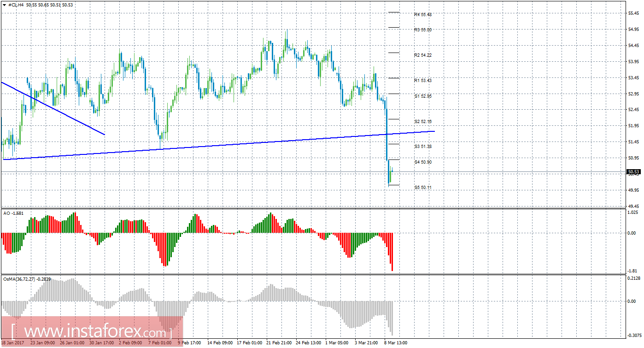Screen dimensions: 644x348
Task: Pick the 14 Feb 09:00 time label
Action: tap(219, 343)
